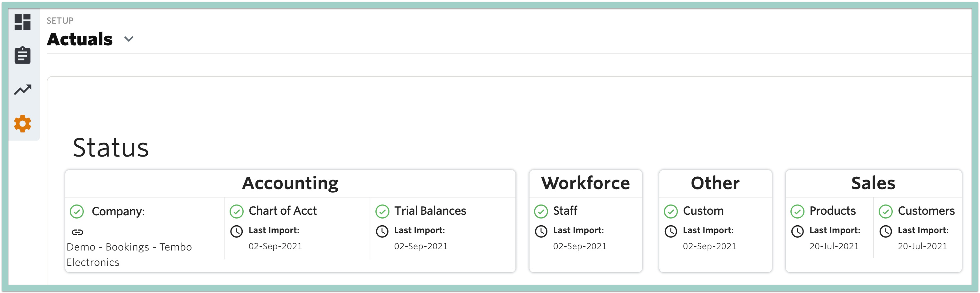The width and height of the screenshot is (980, 293).
Task: Click the company link chain icon
Action: 77,232
